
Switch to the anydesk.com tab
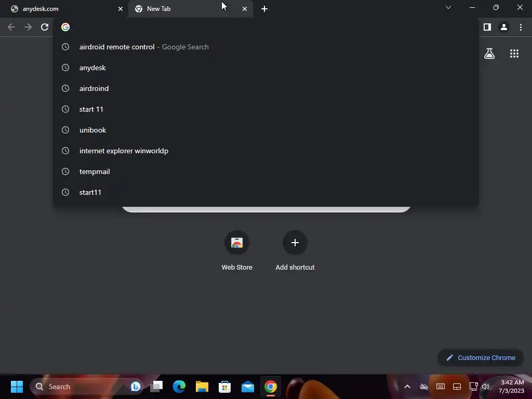click(x=64, y=9)
